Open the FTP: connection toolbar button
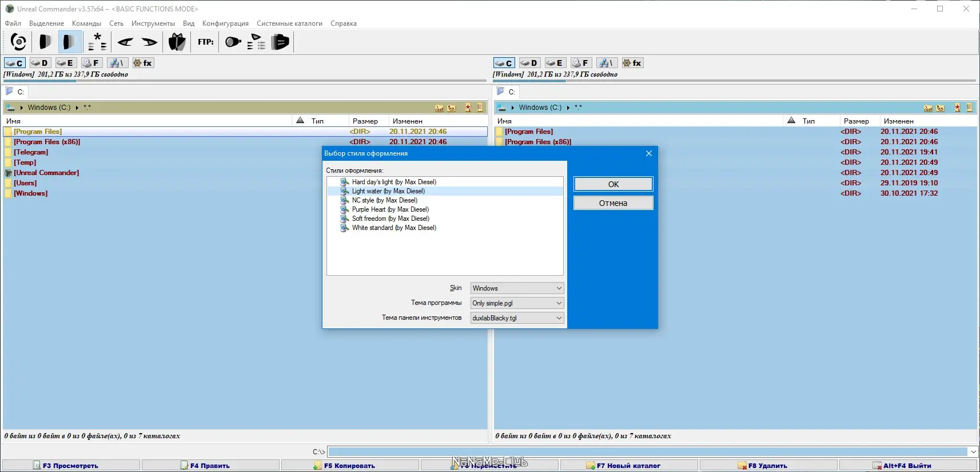Screen dimensions: 980x472 (206, 42)
